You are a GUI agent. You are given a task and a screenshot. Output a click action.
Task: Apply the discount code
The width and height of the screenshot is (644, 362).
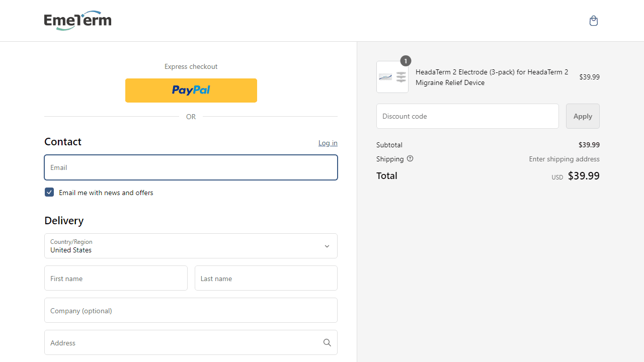tap(583, 116)
